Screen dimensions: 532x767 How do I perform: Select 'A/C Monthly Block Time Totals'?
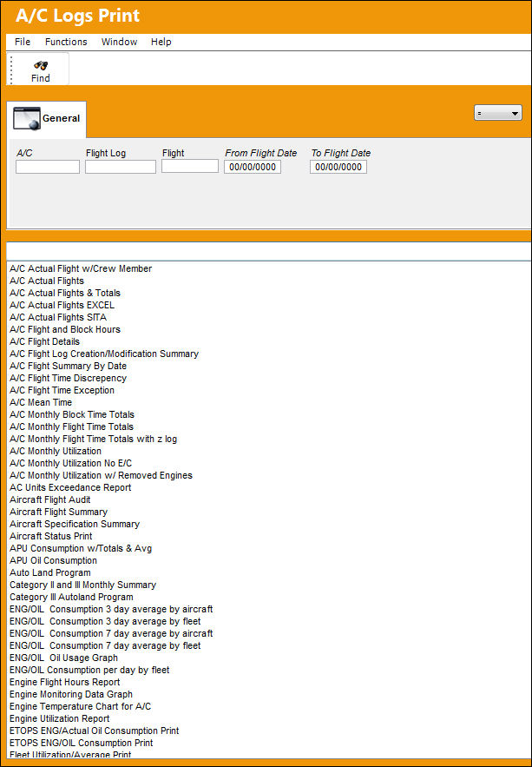[x=72, y=415]
